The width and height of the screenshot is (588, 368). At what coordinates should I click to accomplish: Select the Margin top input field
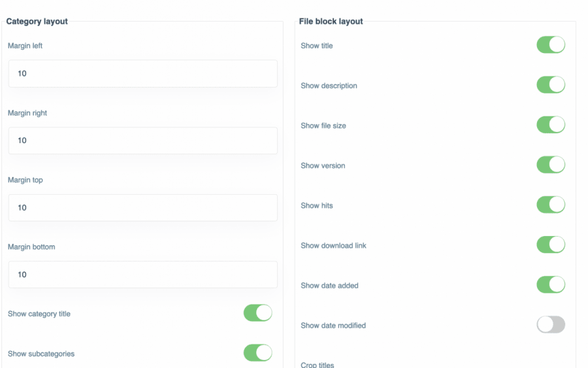142,208
